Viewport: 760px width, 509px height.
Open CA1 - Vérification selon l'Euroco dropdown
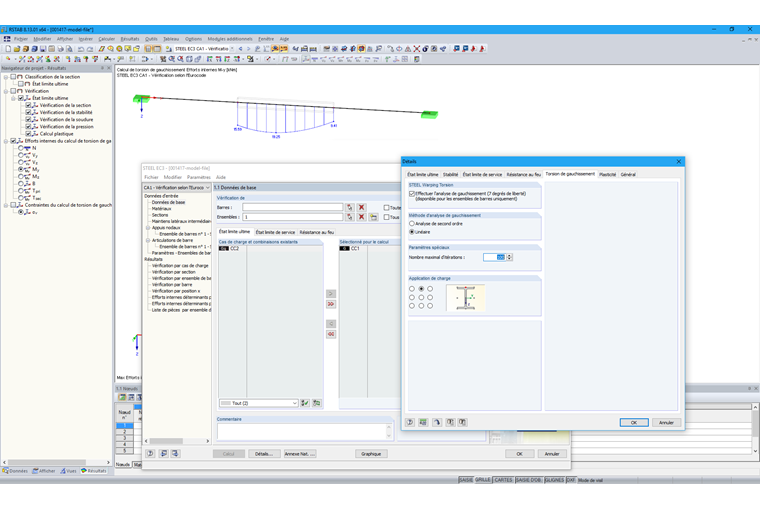pyautogui.click(x=176, y=188)
